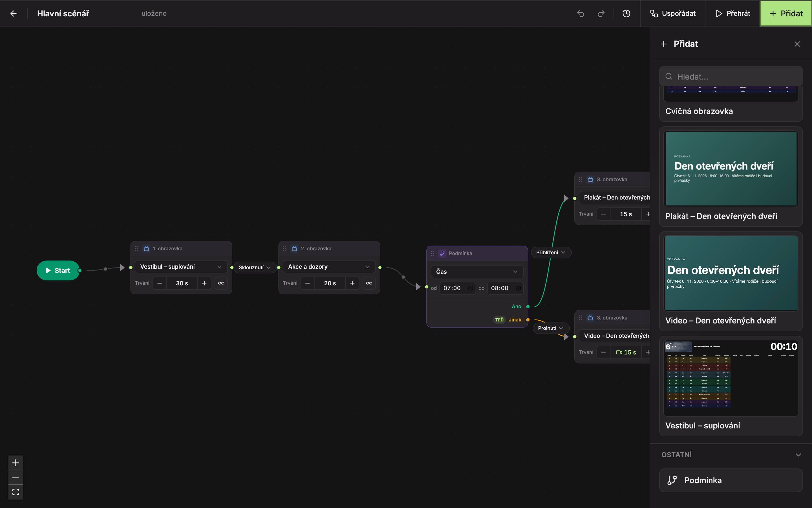Play the scenario with Přehrát
This screenshot has width=812, height=508.
[732, 14]
